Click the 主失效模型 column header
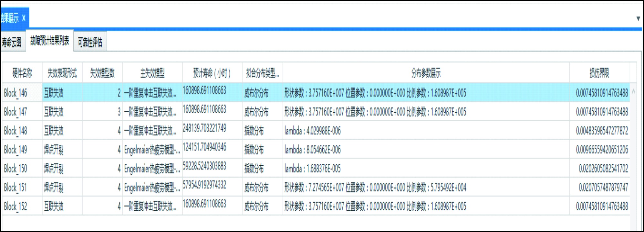The height and width of the screenshot is (232, 644). pyautogui.click(x=152, y=73)
